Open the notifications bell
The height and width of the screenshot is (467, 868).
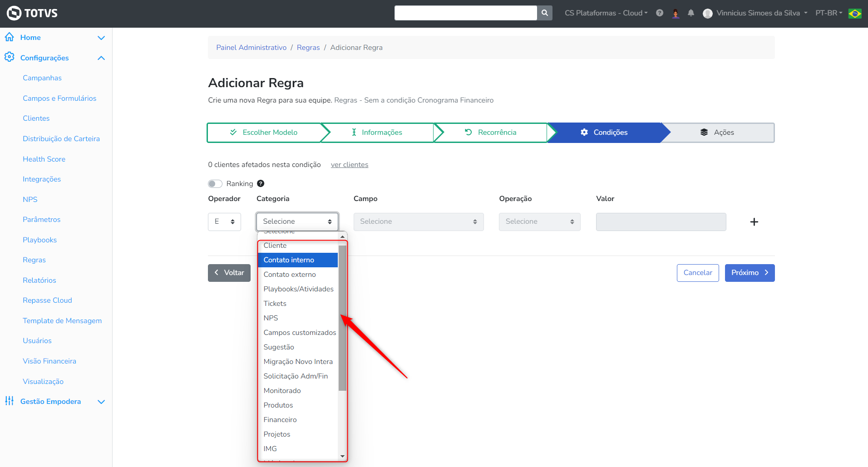coord(691,13)
